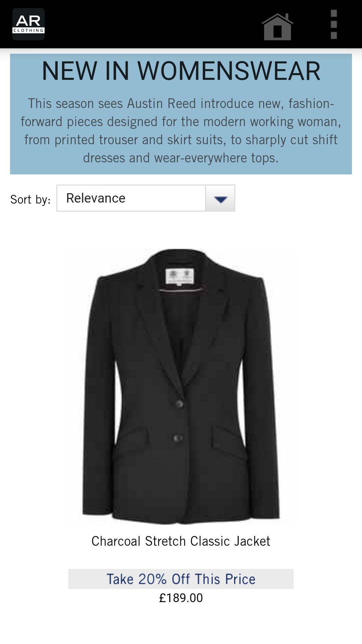Click the Sort by label
362x644 pixels.
tap(31, 200)
